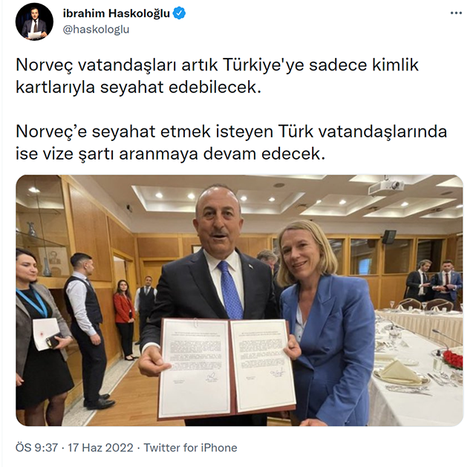Open the attached photo in the tweet
476x467 pixels.
(x=239, y=300)
